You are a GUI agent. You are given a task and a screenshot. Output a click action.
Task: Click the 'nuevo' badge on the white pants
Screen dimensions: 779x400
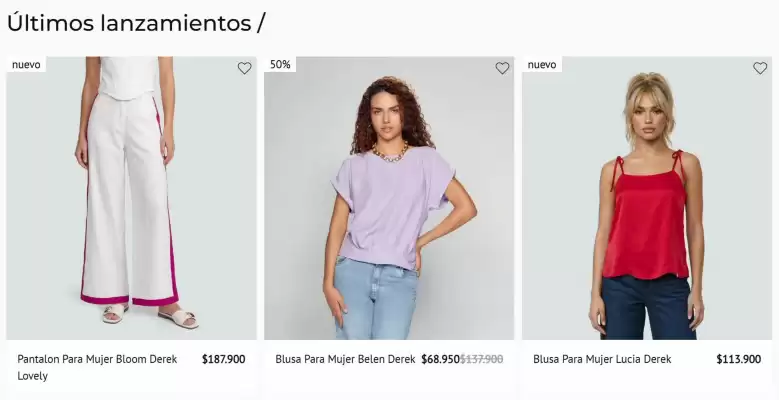27,65
